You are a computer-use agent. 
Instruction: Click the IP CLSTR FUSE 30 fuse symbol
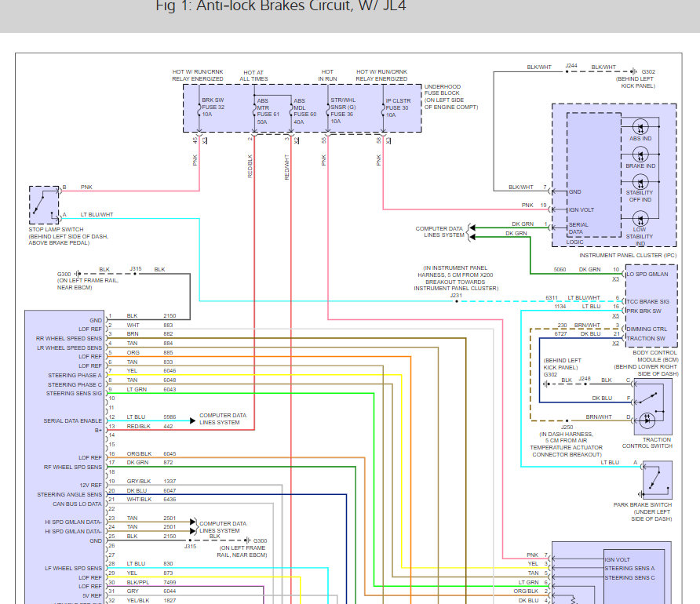tap(383, 110)
